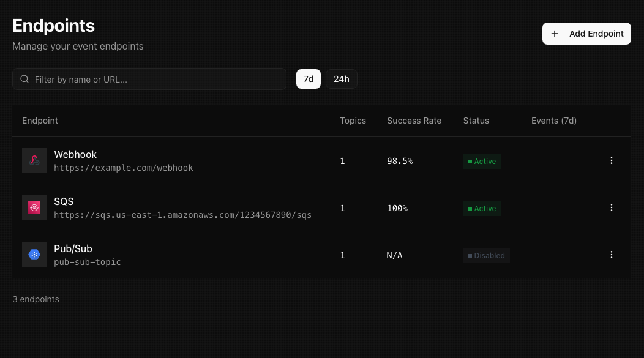
Task: Click the 100% success rate value
Action: (397, 209)
